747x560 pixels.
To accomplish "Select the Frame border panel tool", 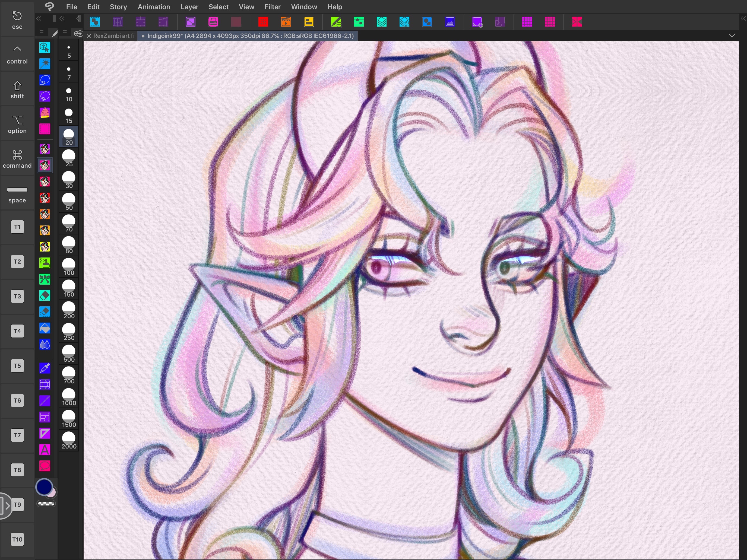I will point(45,417).
